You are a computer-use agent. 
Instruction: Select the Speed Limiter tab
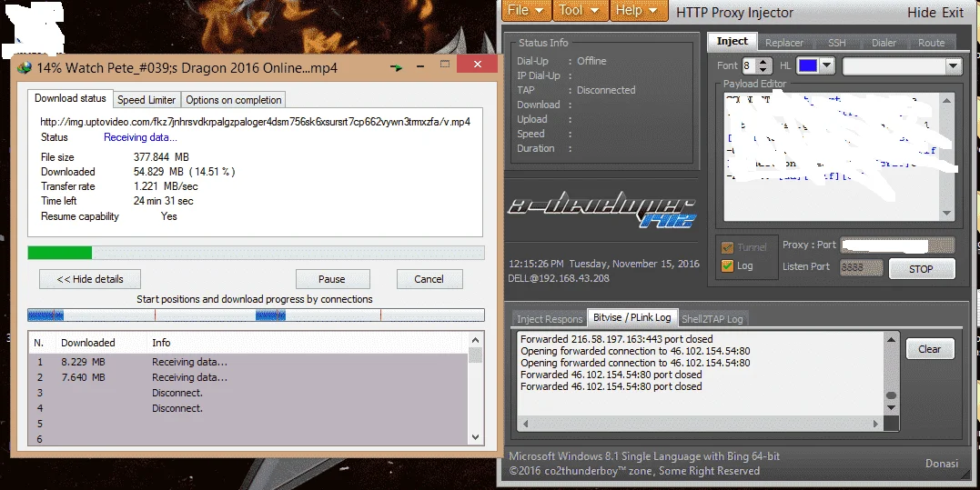click(146, 100)
